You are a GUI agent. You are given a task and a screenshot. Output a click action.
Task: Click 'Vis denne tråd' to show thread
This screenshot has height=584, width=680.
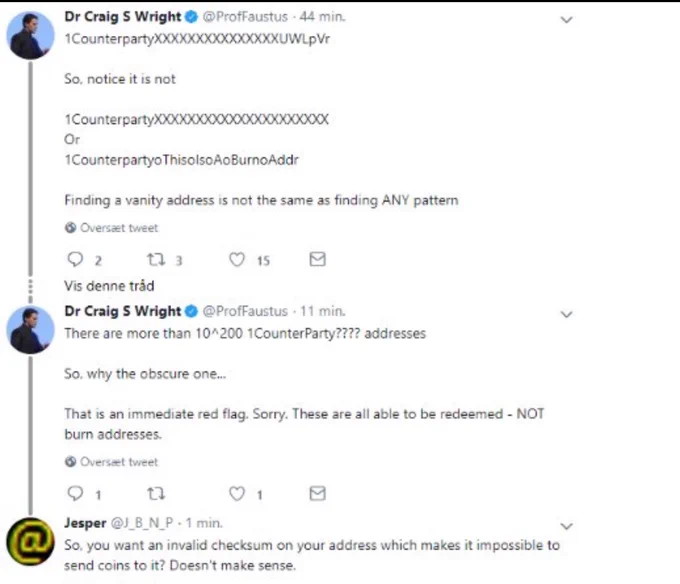109,286
